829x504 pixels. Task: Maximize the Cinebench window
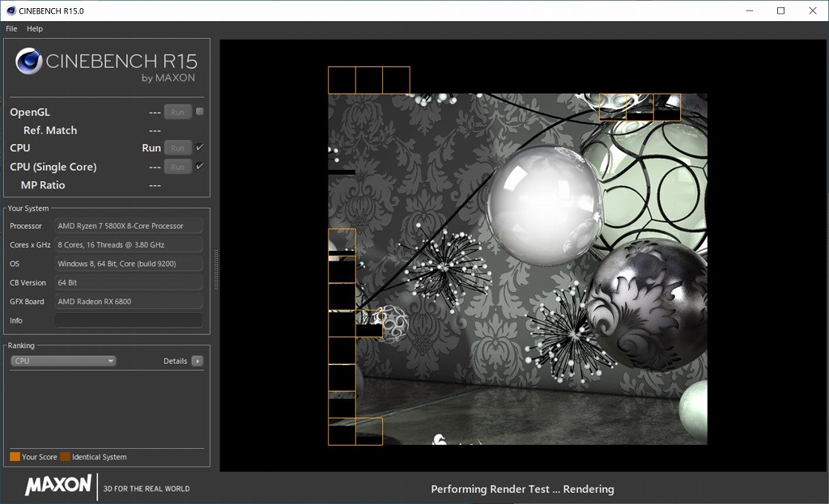point(780,11)
